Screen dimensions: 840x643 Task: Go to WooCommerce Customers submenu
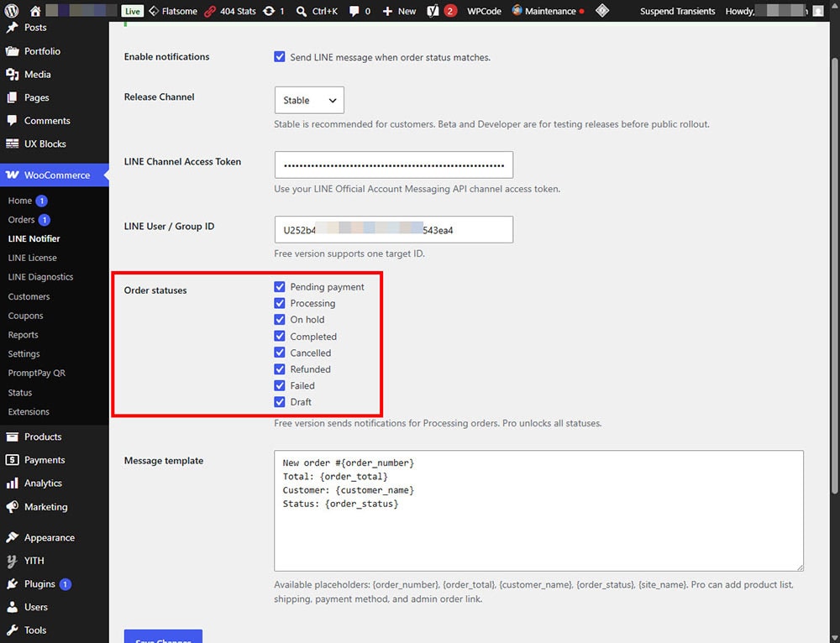pos(29,296)
